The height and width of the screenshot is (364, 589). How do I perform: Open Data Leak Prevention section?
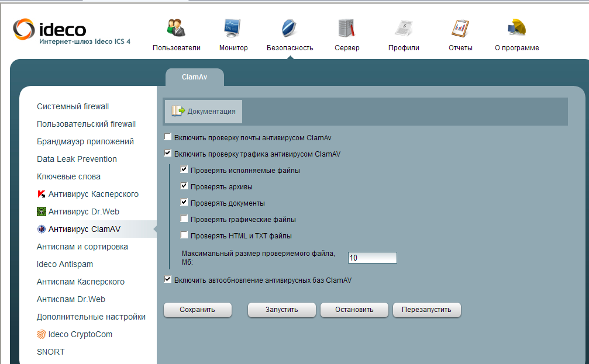tap(77, 159)
